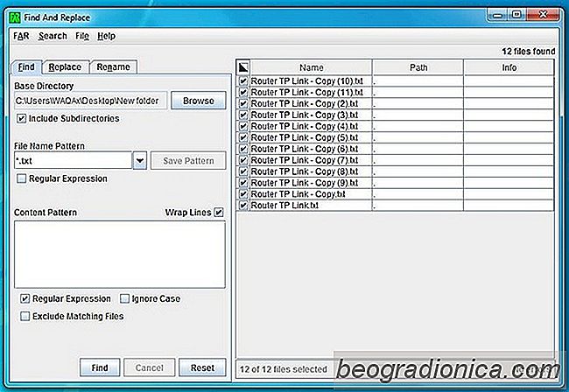The width and height of the screenshot is (569, 392).
Task: Close the Find And Replace window
Action: [x=543, y=15]
